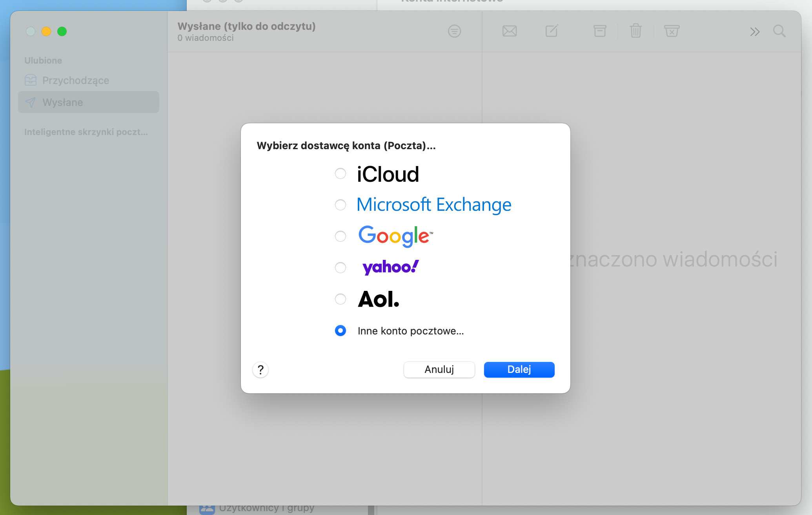The width and height of the screenshot is (812, 515).
Task: Click the Przychodzące inbox tray icon
Action: coord(31,80)
